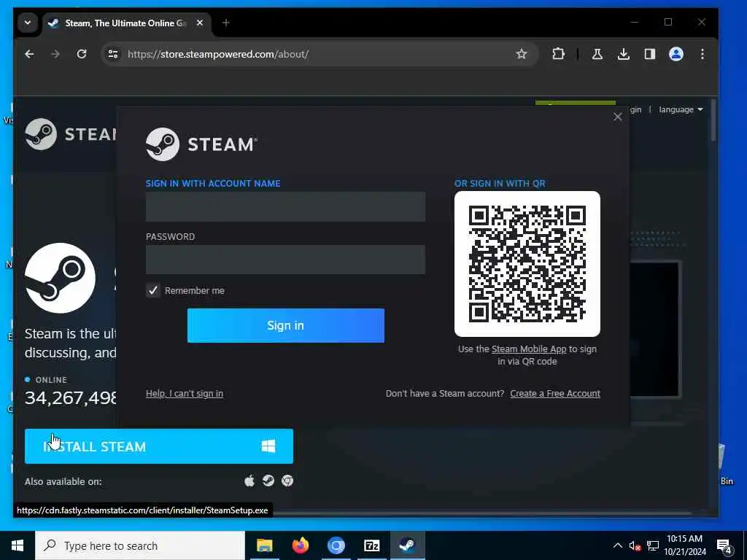The height and width of the screenshot is (560, 747).
Task: Click the address bar URL
Action: tap(218, 54)
